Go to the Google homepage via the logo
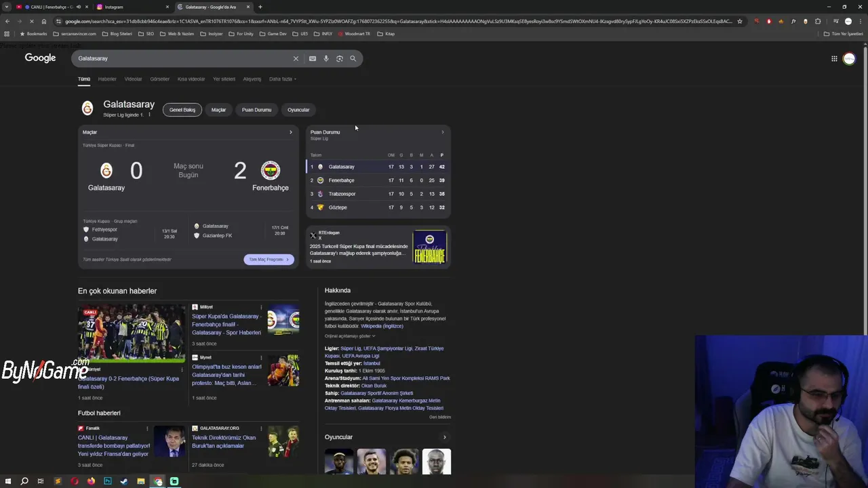This screenshot has height=488, width=868. coord(40,58)
